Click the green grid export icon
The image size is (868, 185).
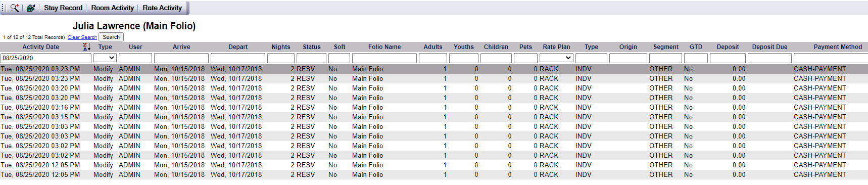point(31,8)
